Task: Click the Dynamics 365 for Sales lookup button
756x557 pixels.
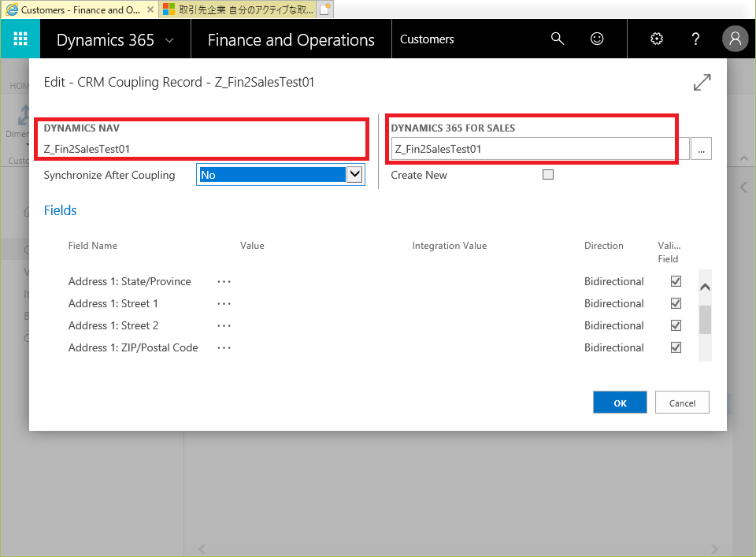Action: pyautogui.click(x=701, y=149)
